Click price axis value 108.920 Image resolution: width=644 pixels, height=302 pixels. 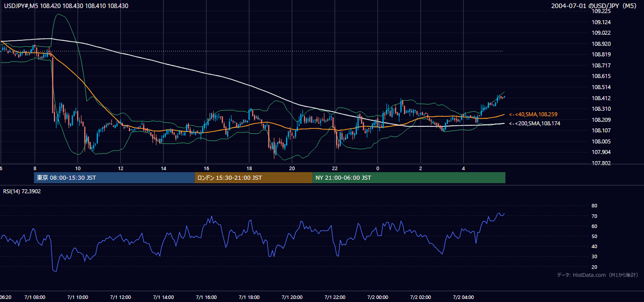[x=601, y=44]
